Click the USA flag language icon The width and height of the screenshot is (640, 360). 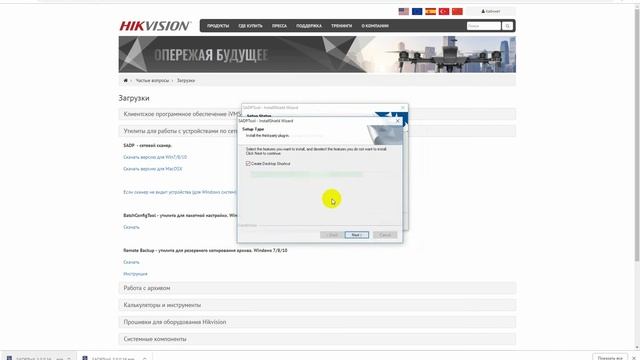(x=403, y=11)
